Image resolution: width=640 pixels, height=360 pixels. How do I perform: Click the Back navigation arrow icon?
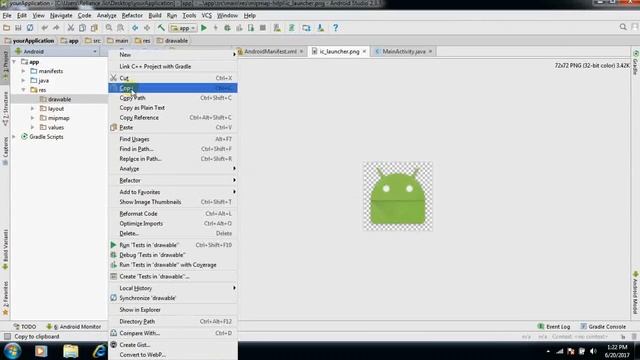point(135,28)
